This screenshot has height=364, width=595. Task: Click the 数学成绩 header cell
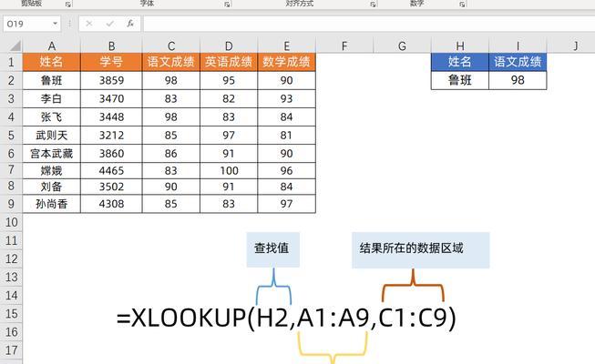tap(286, 62)
